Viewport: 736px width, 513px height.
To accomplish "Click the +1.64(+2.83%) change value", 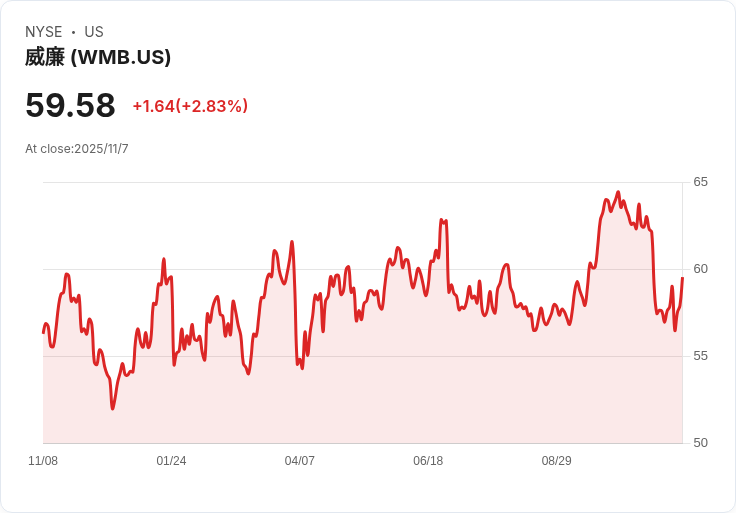I will tap(190, 106).
